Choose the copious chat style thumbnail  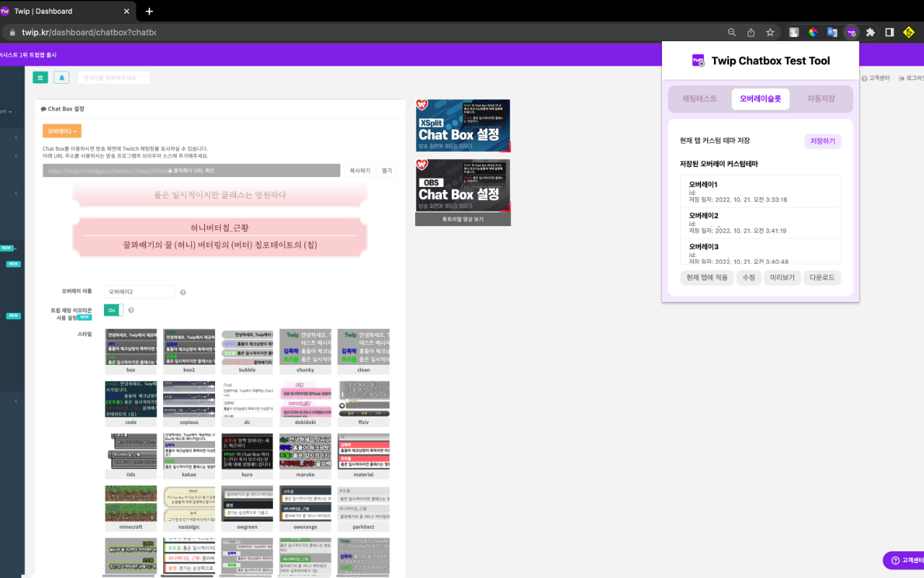click(x=189, y=404)
